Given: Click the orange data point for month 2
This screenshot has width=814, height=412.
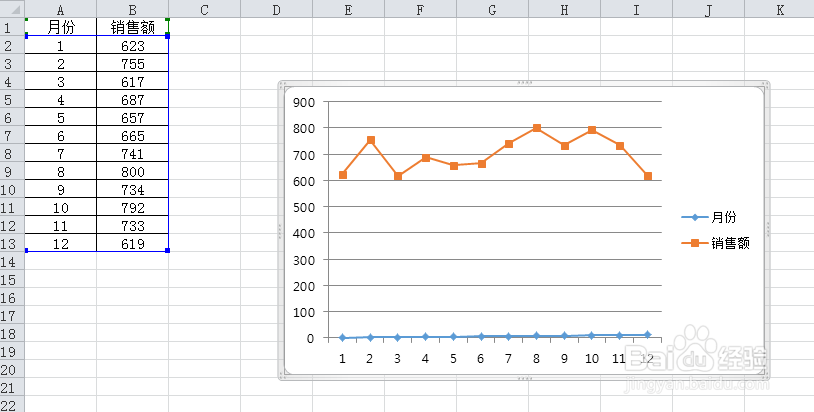Looking at the screenshot, I should (x=371, y=140).
